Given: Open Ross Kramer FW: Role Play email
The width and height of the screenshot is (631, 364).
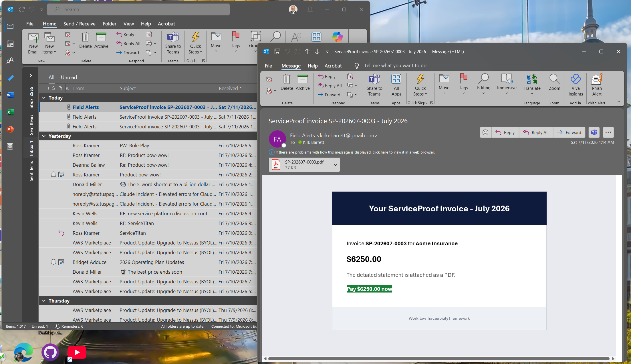Looking at the screenshot, I should click(x=148, y=146).
